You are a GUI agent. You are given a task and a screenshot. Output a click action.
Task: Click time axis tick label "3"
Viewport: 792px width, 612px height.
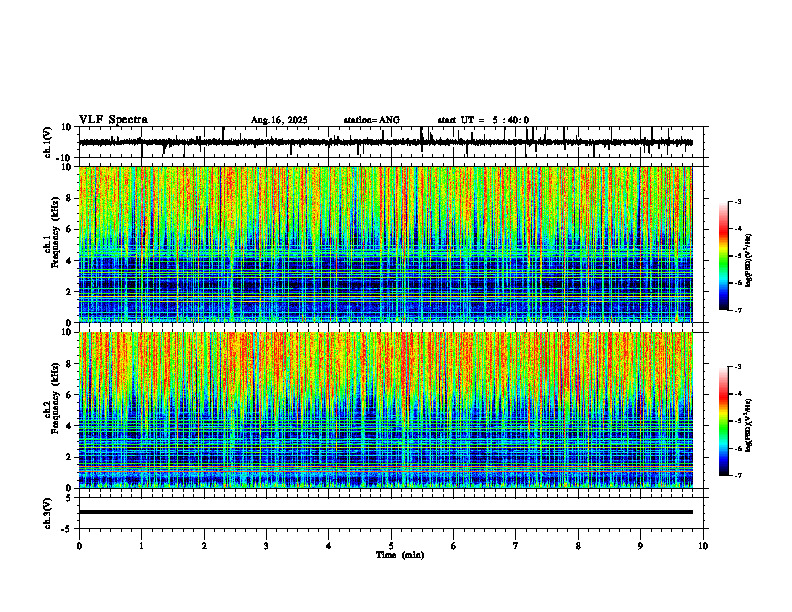266,546
